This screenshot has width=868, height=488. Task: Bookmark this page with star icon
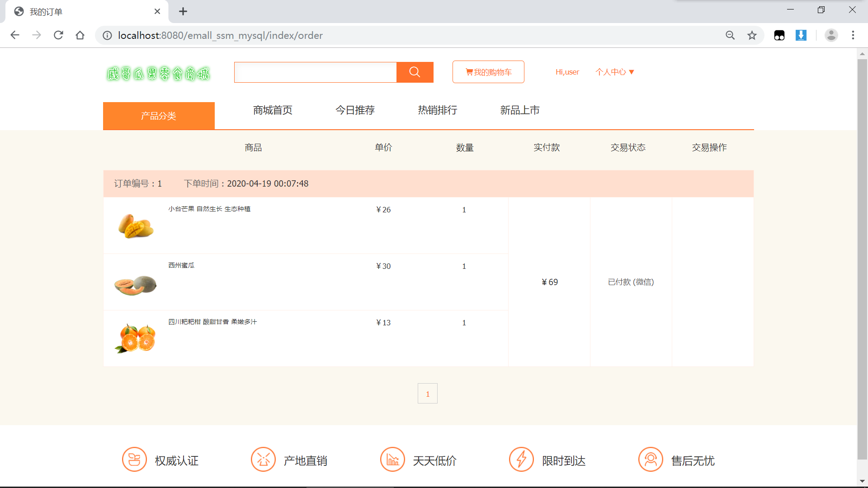[751, 35]
